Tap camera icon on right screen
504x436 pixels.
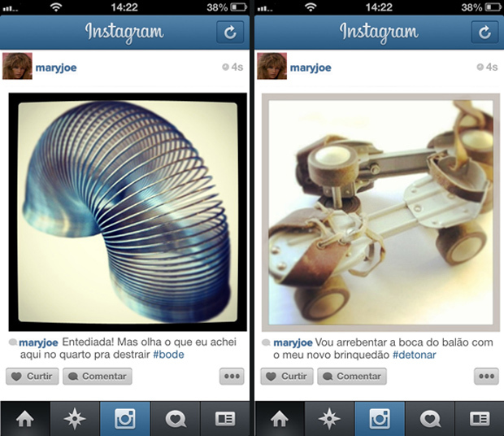(x=380, y=419)
